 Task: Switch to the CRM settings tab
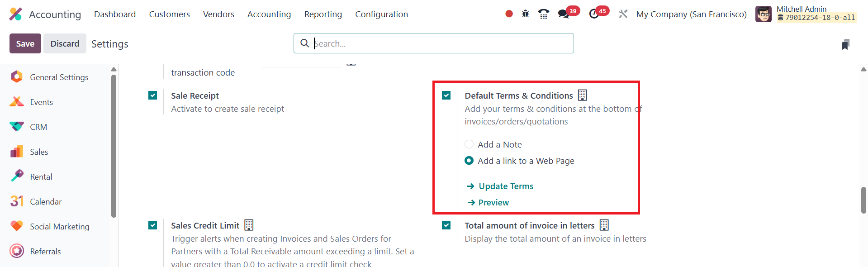point(38,127)
